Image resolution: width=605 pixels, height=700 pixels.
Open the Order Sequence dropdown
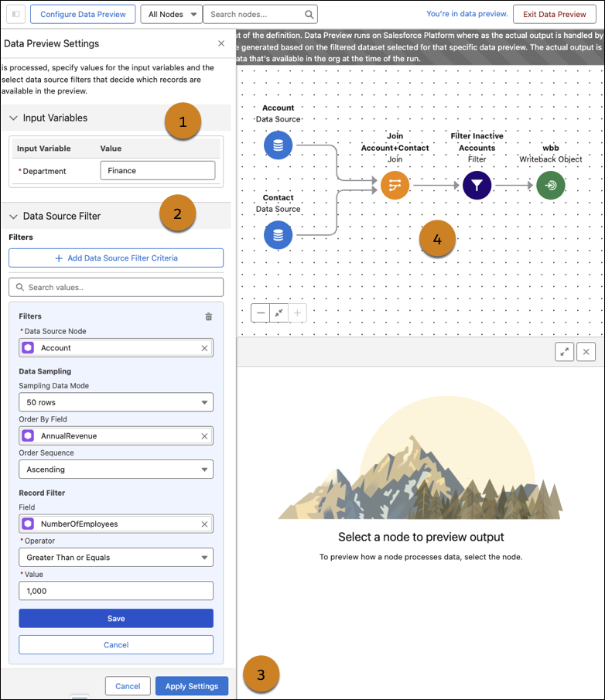pyautogui.click(x=116, y=470)
